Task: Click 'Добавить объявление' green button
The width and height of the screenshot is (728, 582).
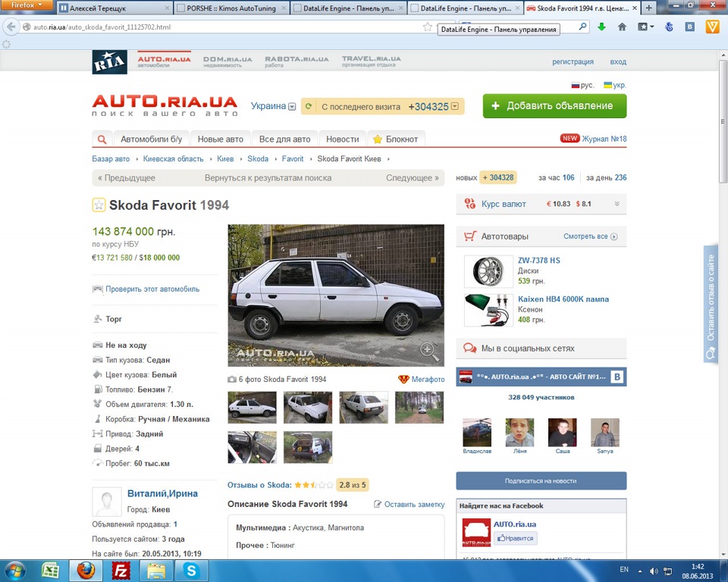Action: coord(554,106)
